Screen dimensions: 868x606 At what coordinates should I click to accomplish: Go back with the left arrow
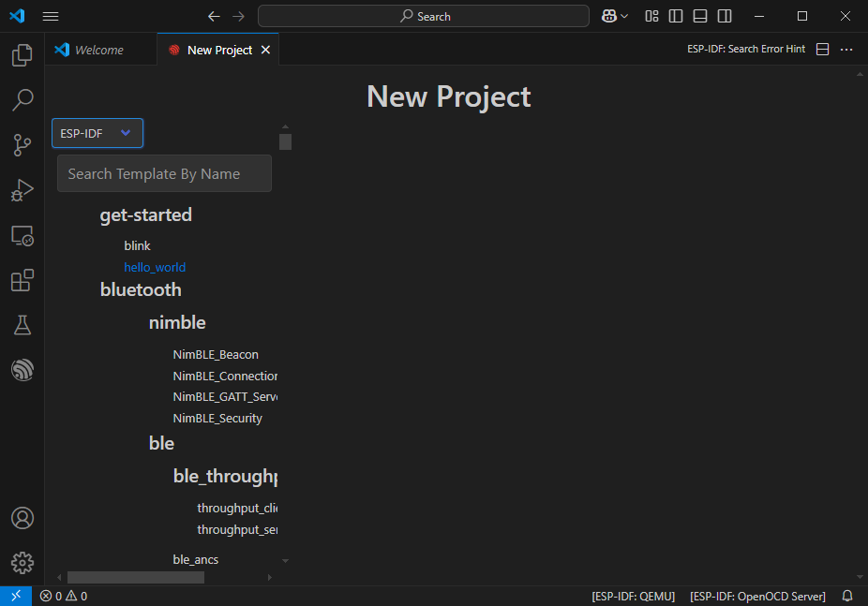click(214, 17)
